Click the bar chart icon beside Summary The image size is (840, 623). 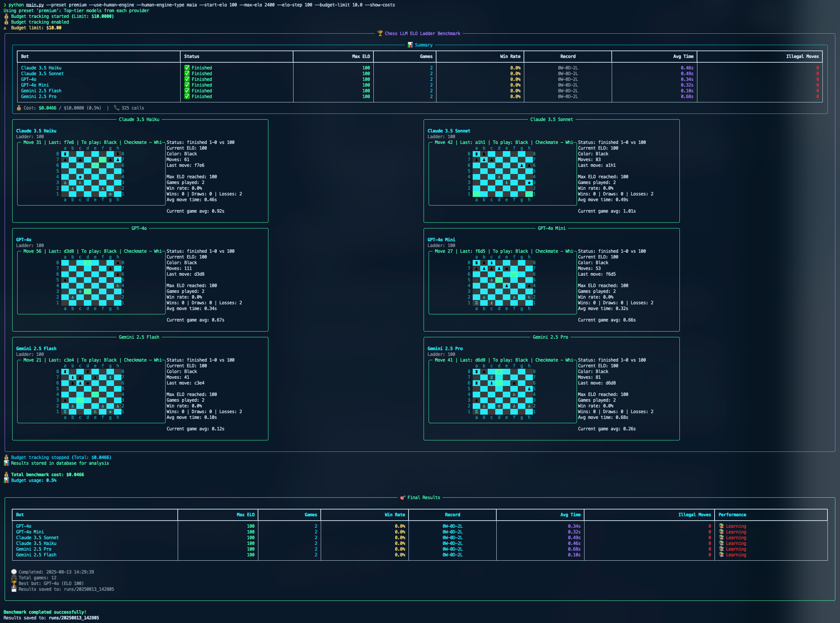click(410, 45)
